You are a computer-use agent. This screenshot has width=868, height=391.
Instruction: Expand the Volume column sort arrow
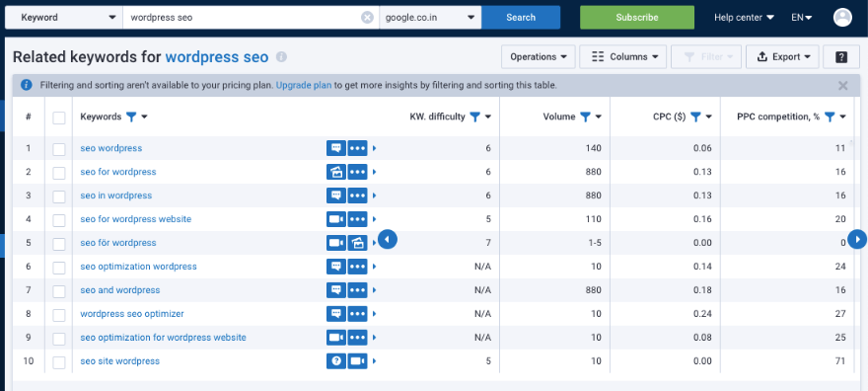click(599, 117)
